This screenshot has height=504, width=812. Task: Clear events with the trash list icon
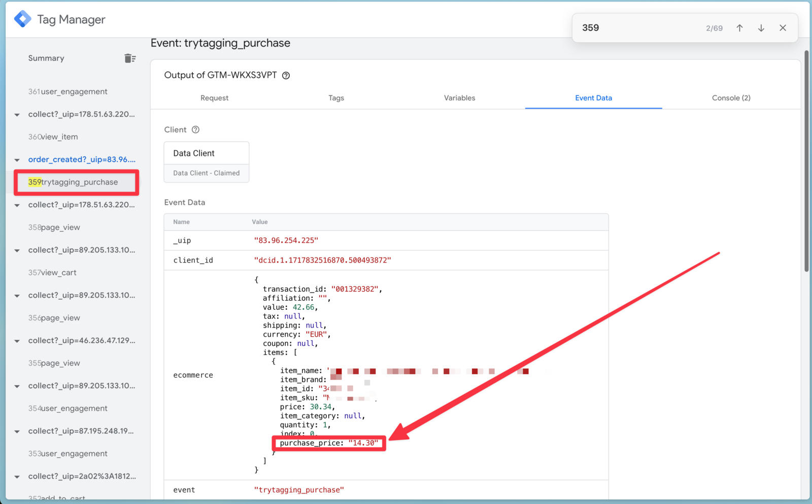pos(130,58)
